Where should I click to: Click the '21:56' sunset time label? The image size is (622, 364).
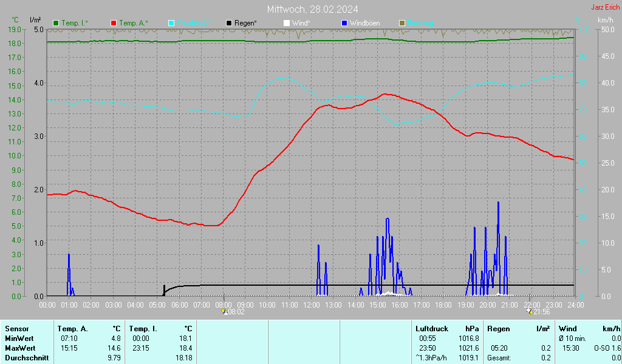(x=541, y=312)
